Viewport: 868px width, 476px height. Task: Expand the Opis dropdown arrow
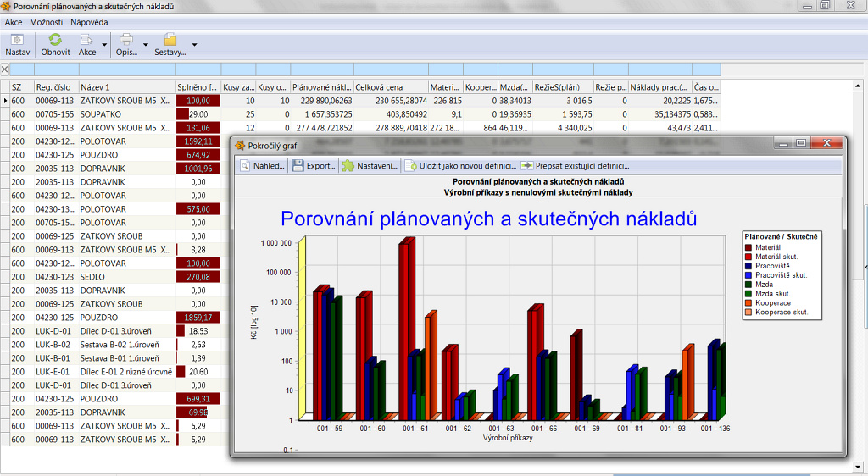tap(146, 45)
